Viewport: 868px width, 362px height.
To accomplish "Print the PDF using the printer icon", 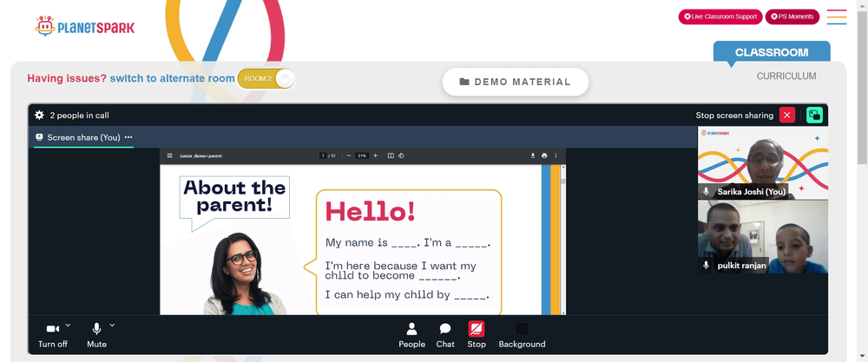I will [544, 155].
